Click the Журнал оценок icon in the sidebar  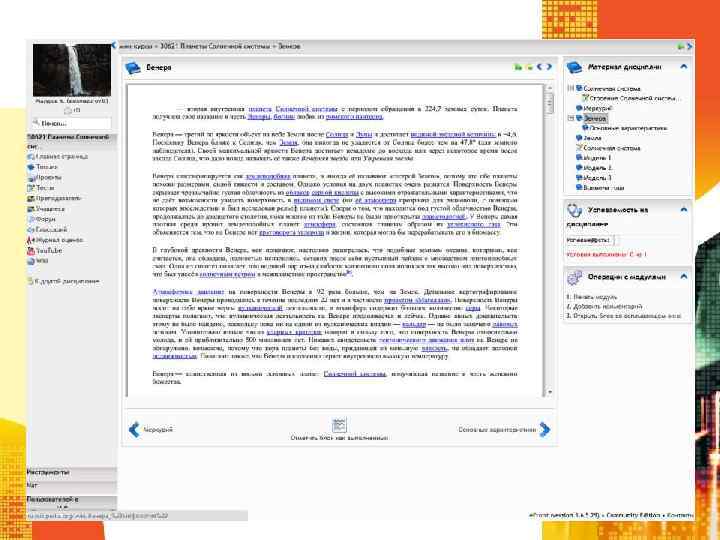click(x=31, y=240)
